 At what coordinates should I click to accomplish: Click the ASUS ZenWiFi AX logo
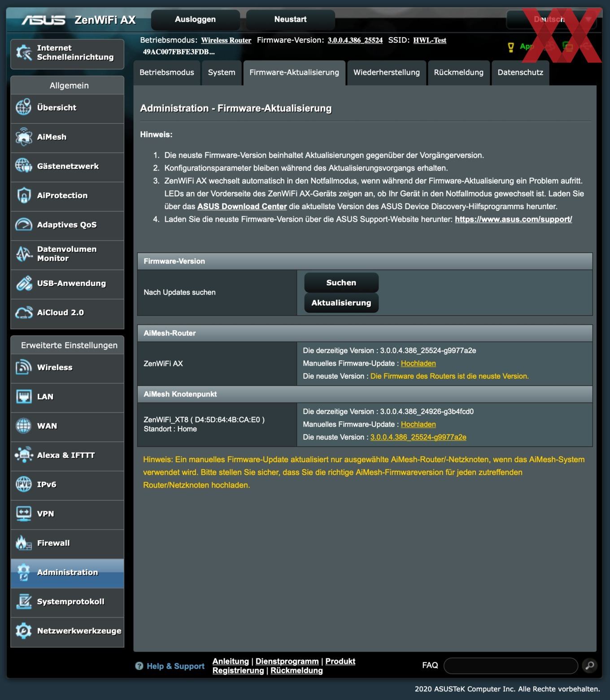tap(79, 20)
